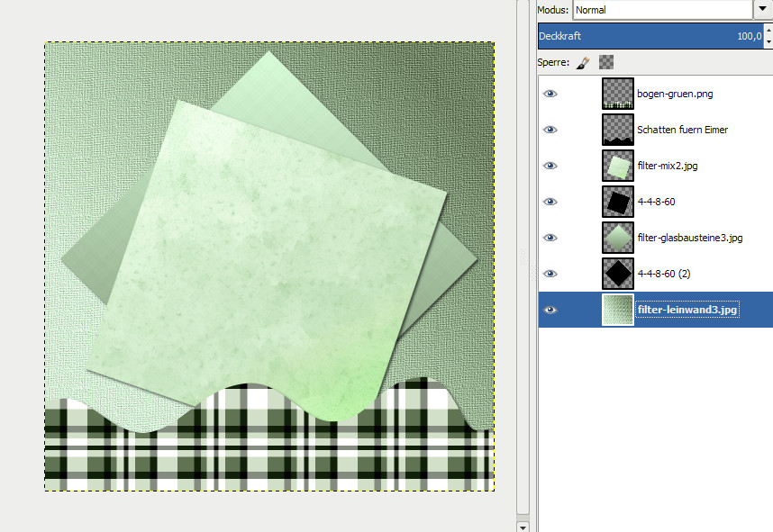The image size is (773, 532).
Task: Toggle the lock pixels brush icon
Action: pos(583,63)
